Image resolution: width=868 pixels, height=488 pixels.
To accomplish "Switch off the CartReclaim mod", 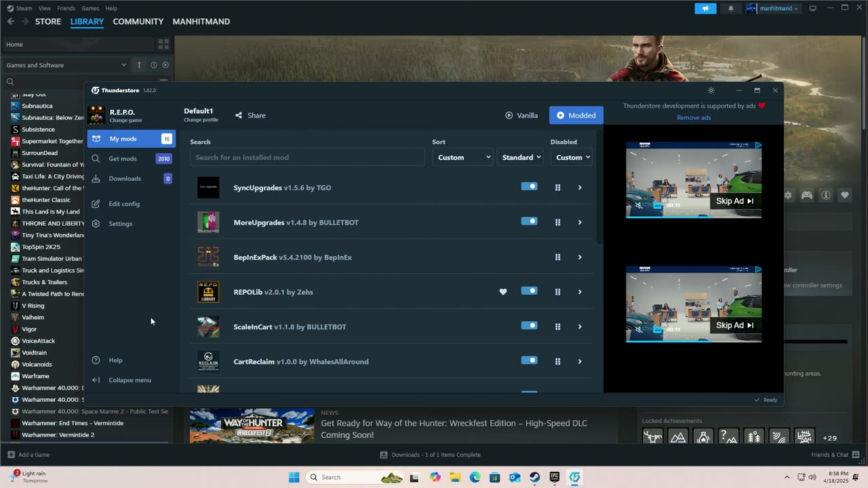I will pyautogui.click(x=529, y=360).
